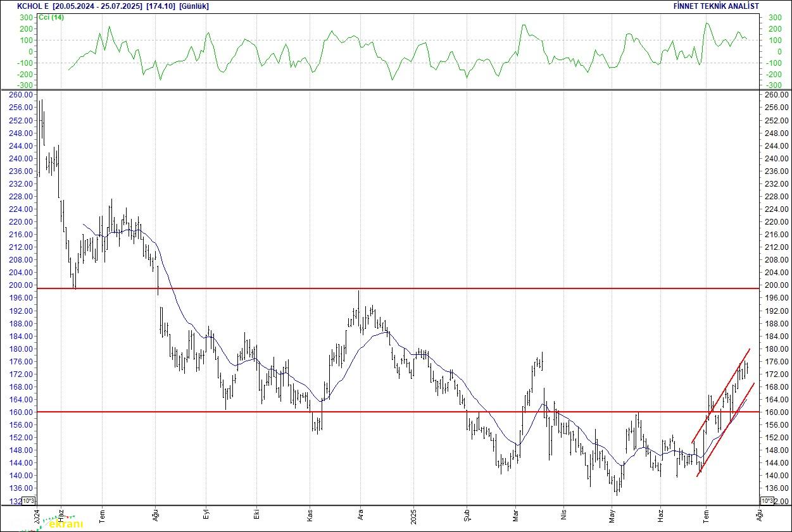
Task: Click 144.00 on the right price axis
Action: tap(776, 463)
